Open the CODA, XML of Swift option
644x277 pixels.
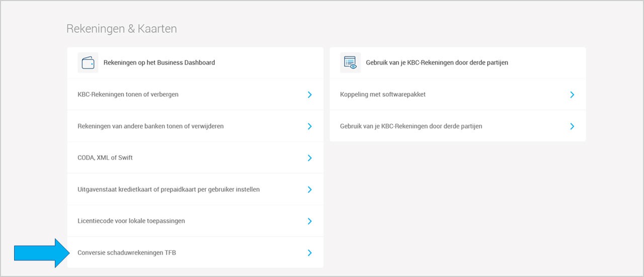click(195, 158)
